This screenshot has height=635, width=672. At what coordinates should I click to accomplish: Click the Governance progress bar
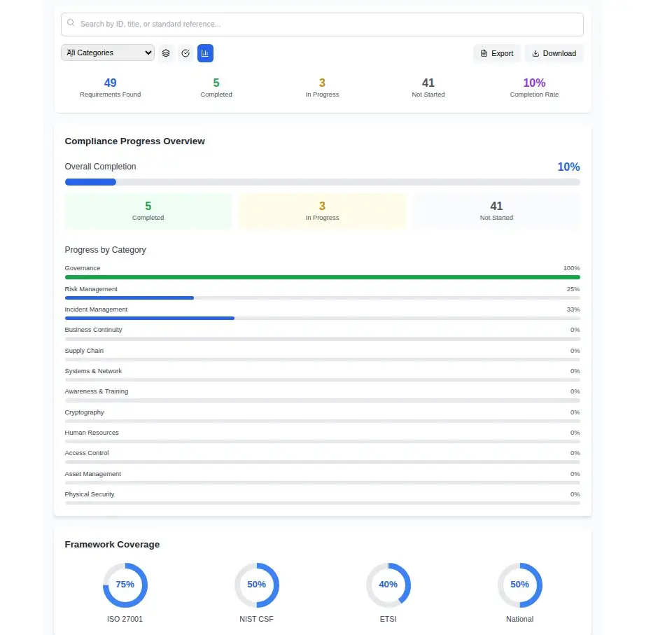pyautogui.click(x=322, y=277)
